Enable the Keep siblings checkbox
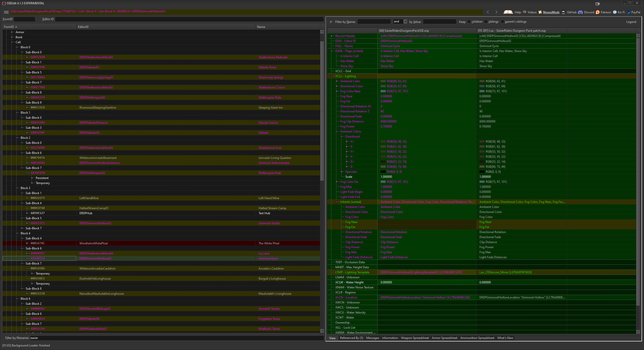 click(486, 22)
